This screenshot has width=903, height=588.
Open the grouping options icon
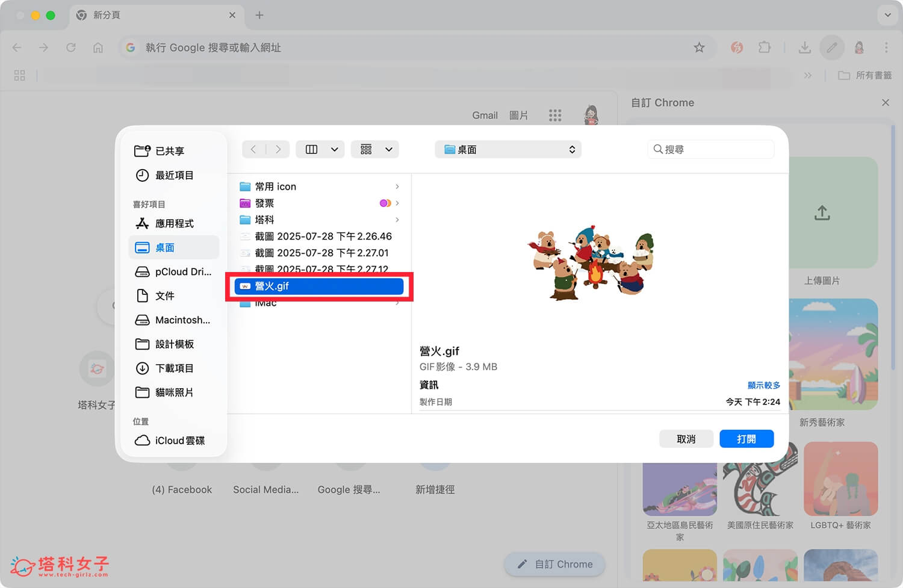[x=366, y=149]
